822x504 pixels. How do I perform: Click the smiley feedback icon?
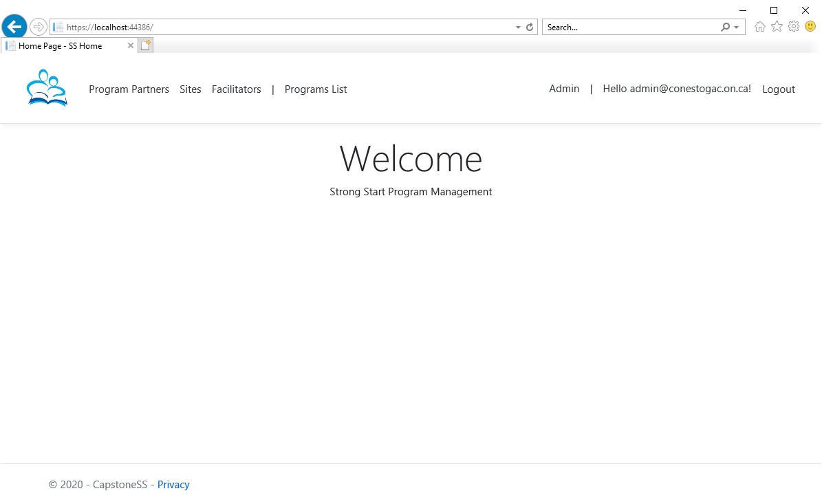[810, 27]
